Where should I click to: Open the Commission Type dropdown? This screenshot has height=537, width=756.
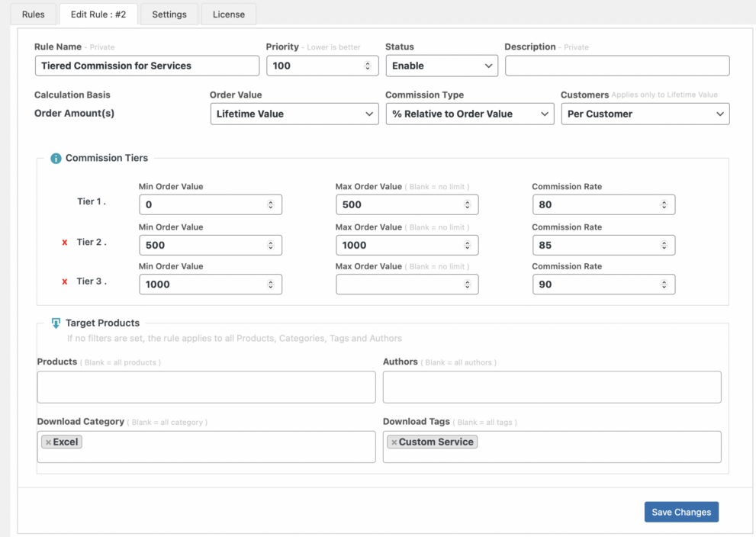[x=470, y=114]
